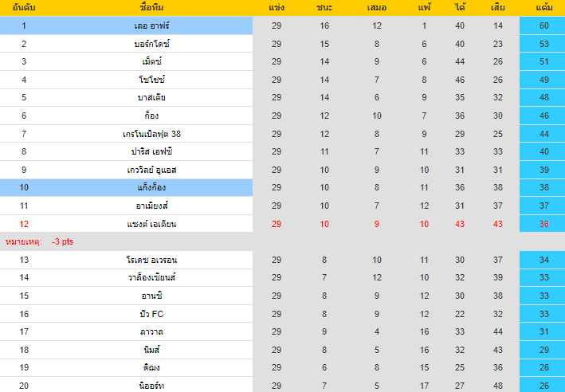The image size is (565, 392).
Task: Open the แชงต์ เอเตียน team in red
Action: [151, 224]
